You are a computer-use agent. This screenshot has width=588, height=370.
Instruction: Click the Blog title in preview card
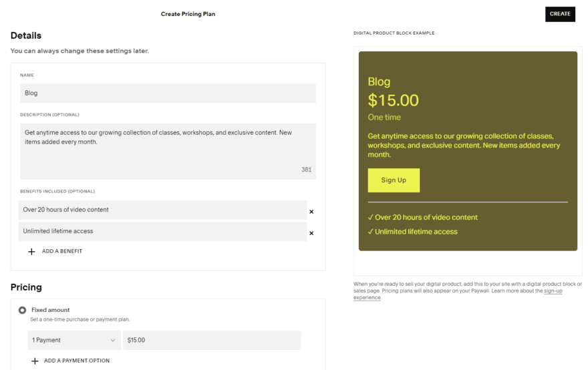pyautogui.click(x=379, y=81)
